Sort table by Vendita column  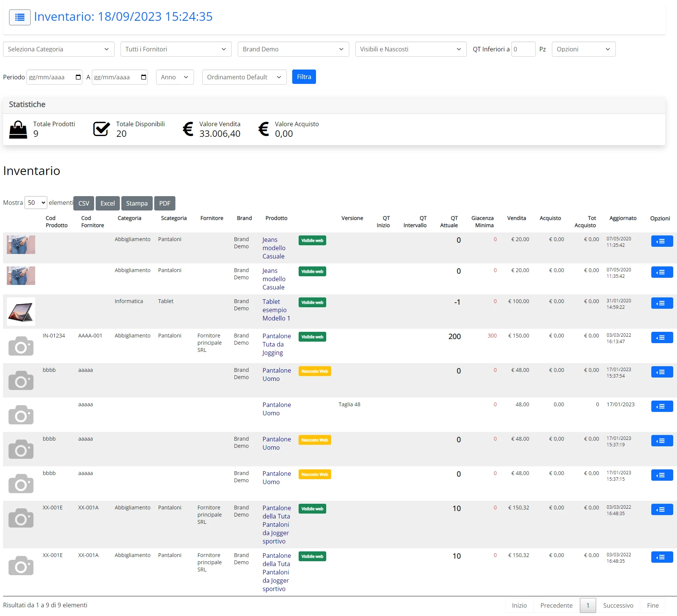516,218
